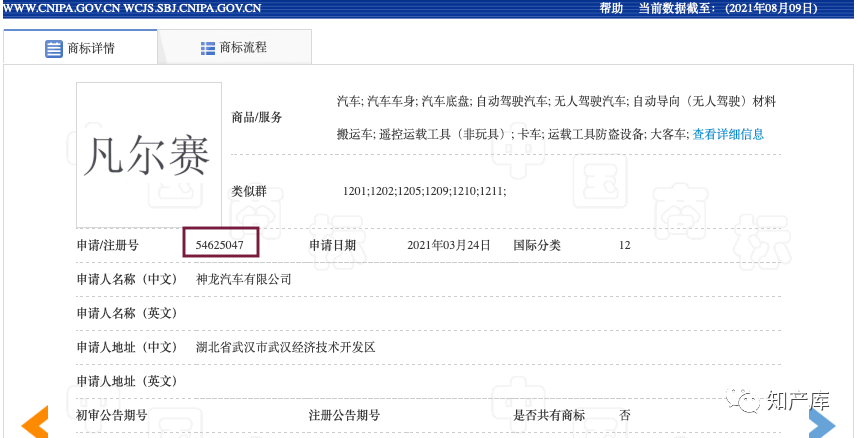Click the 申请日期 label
This screenshot has width=857, height=438.
tap(333, 246)
